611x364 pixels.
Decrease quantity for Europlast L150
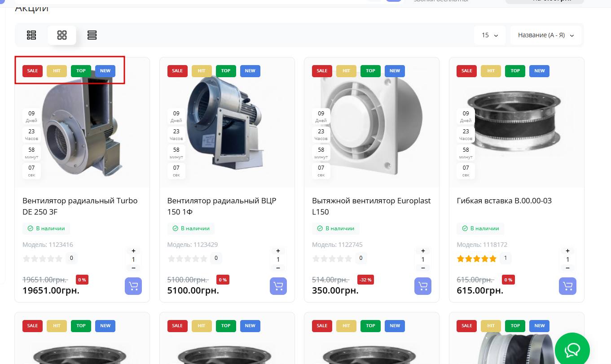(423, 268)
